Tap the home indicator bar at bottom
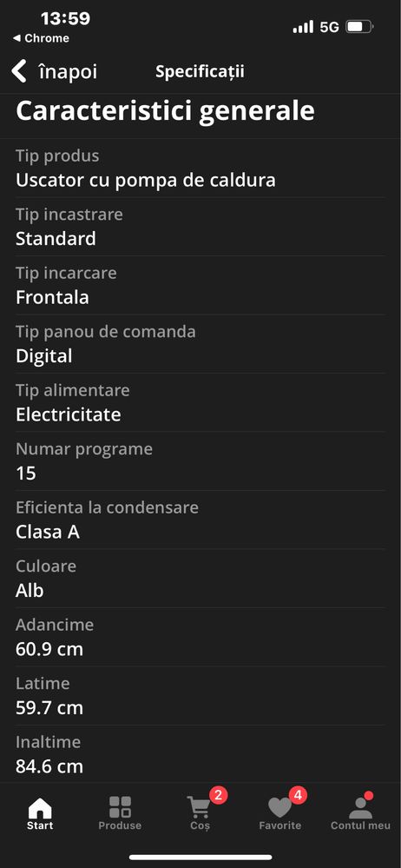This screenshot has height=868, width=401. [x=200, y=857]
